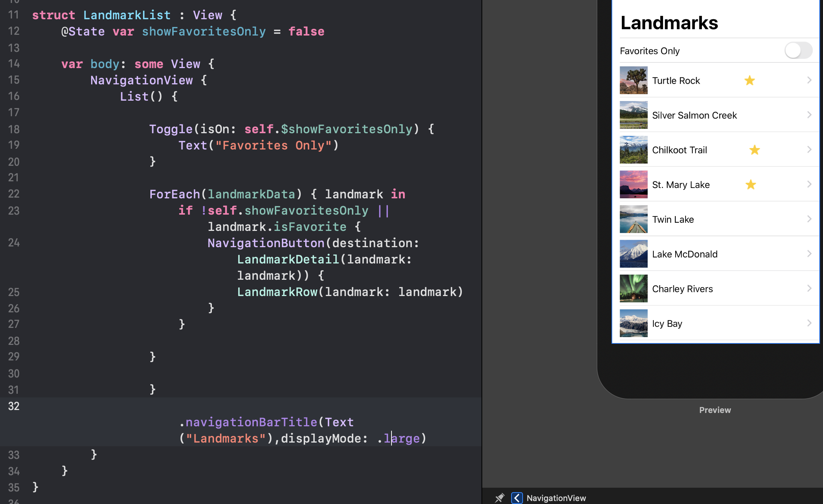Open Silver Salmon Creek chevron
Viewport: 823px width, 504px height.
coord(809,115)
